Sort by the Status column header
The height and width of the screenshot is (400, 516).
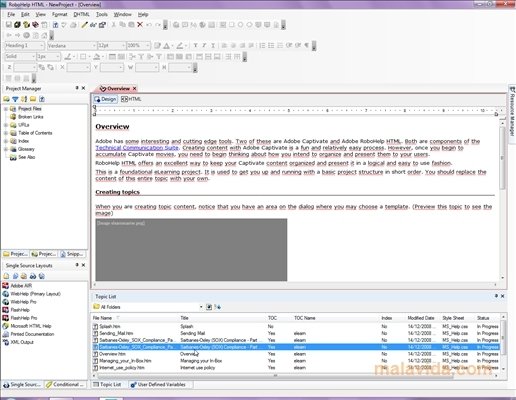point(483,318)
